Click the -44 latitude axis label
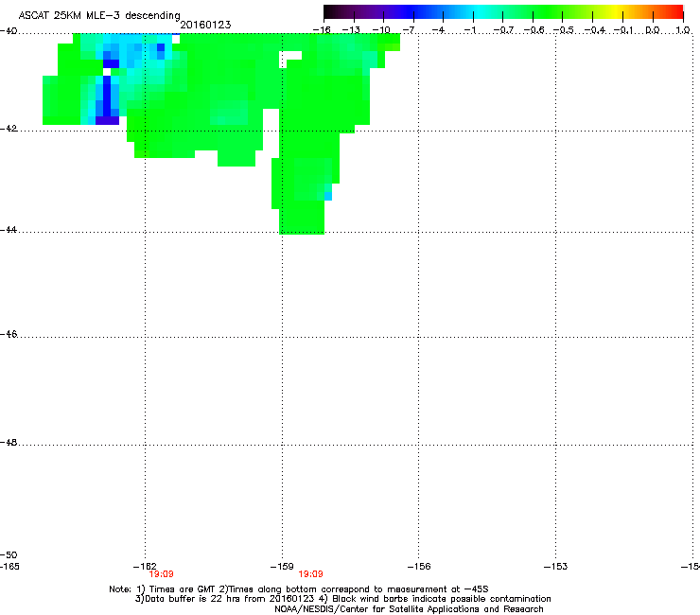700x615 pixels. [x=9, y=230]
